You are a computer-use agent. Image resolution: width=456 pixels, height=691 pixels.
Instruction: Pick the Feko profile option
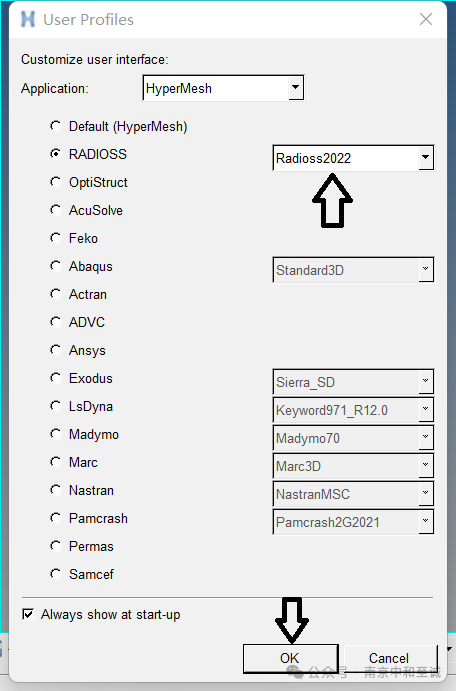[56, 238]
